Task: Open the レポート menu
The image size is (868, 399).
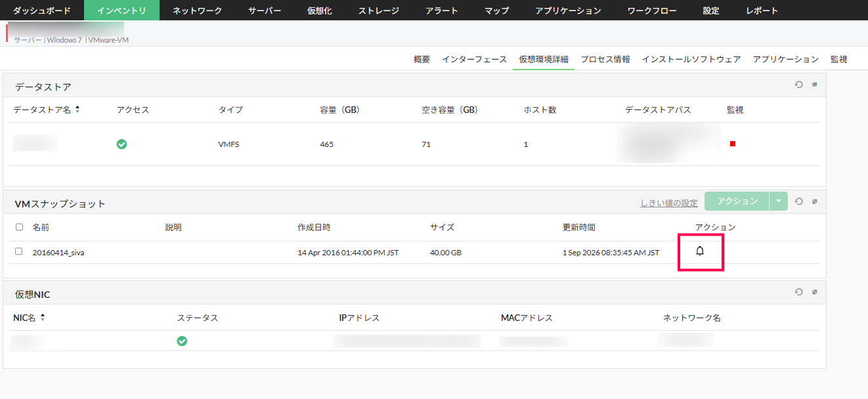Action: tap(762, 10)
